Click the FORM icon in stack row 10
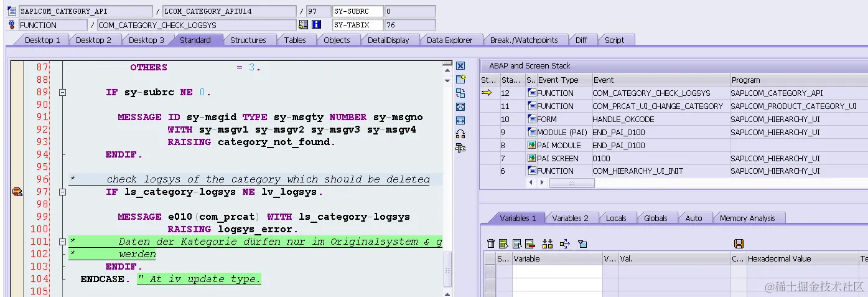 (x=531, y=119)
